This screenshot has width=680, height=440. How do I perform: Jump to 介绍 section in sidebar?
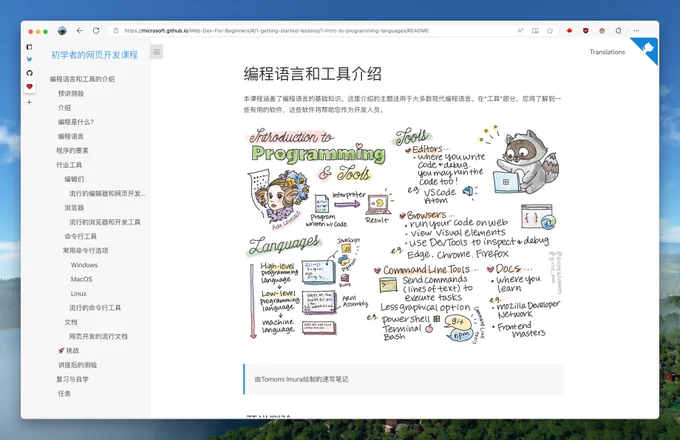point(64,108)
